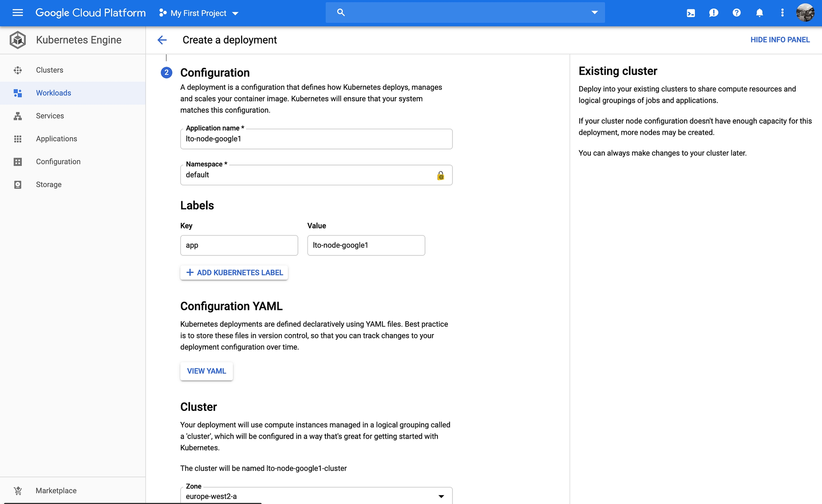Click the Google Cloud Platform logo text

click(x=91, y=13)
